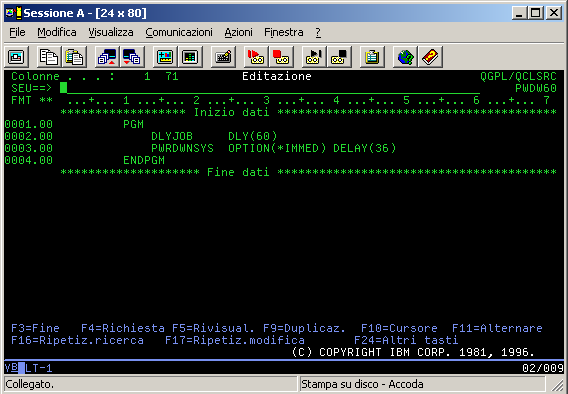The image size is (568, 394).
Task: Open the Modifica menu
Action: pos(57,32)
